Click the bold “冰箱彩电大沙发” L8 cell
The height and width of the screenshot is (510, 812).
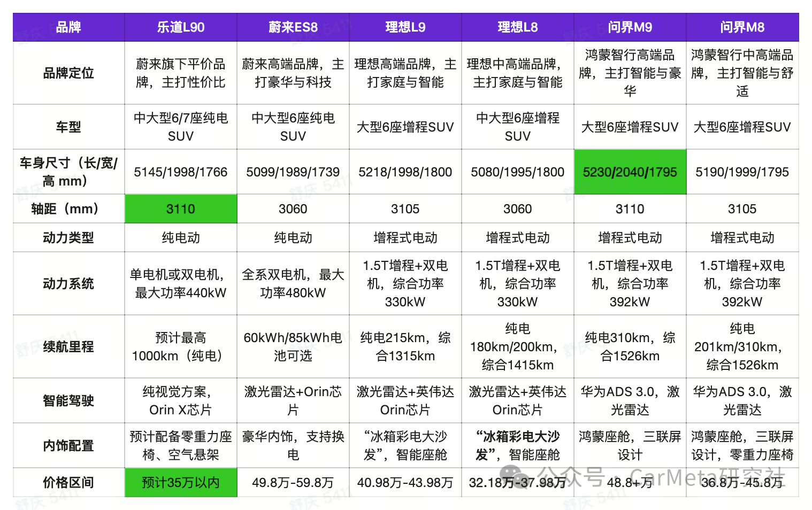[x=518, y=446]
